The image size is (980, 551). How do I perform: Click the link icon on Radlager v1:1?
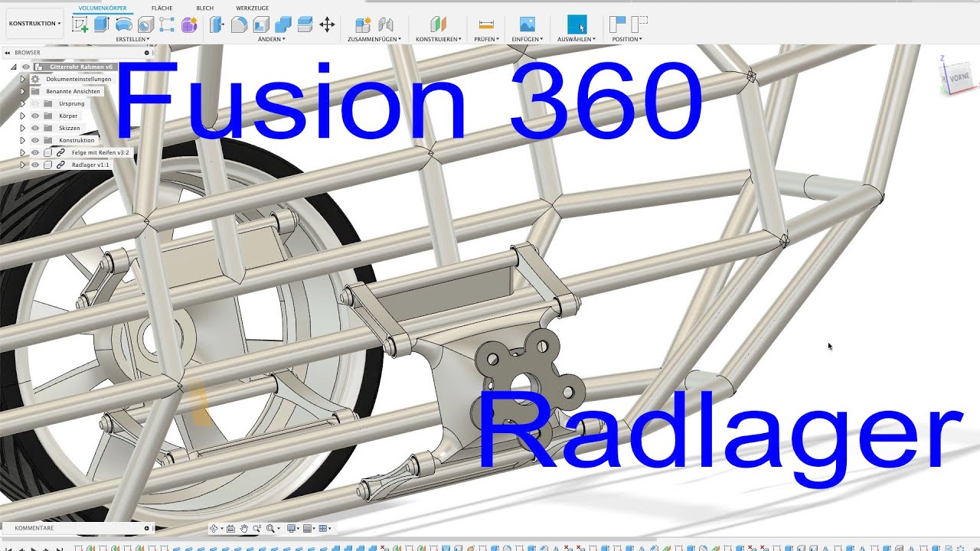tap(60, 165)
